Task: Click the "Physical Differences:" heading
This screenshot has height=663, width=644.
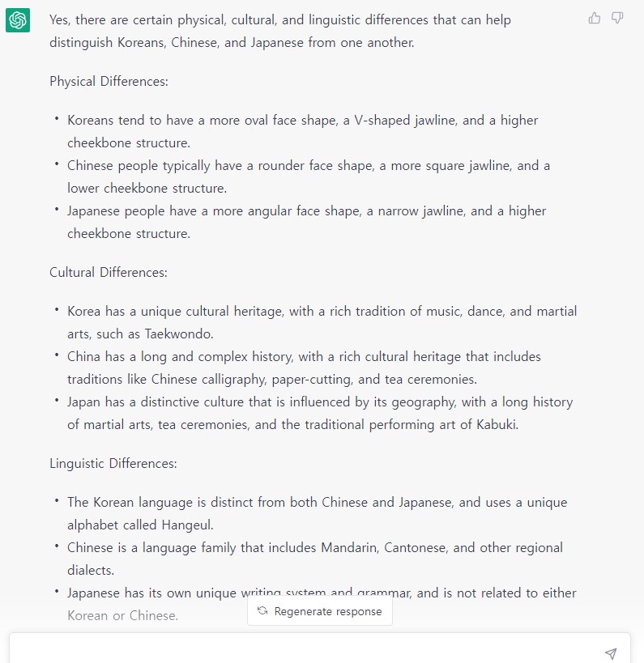Action: (x=109, y=82)
